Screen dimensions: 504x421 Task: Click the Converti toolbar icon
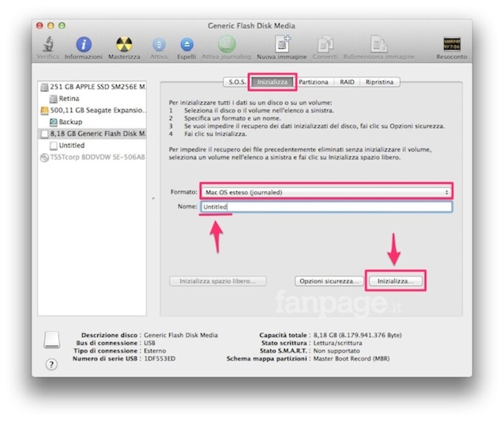pos(325,44)
